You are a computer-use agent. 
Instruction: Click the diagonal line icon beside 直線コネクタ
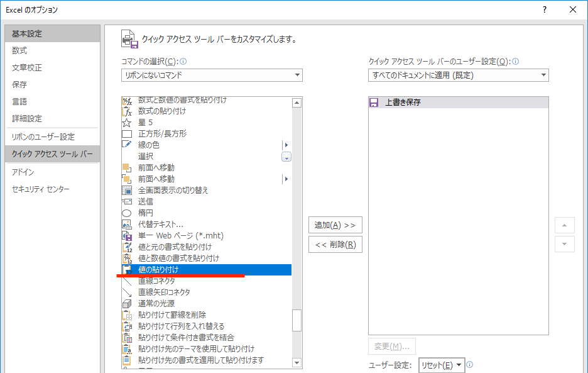coord(127,281)
